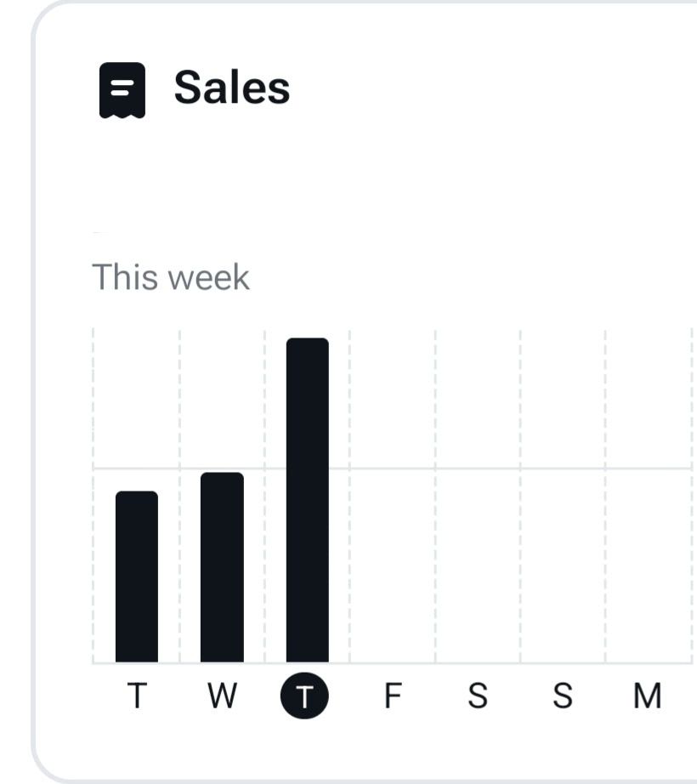Click chart area above the Tuesday bar

pos(137,410)
